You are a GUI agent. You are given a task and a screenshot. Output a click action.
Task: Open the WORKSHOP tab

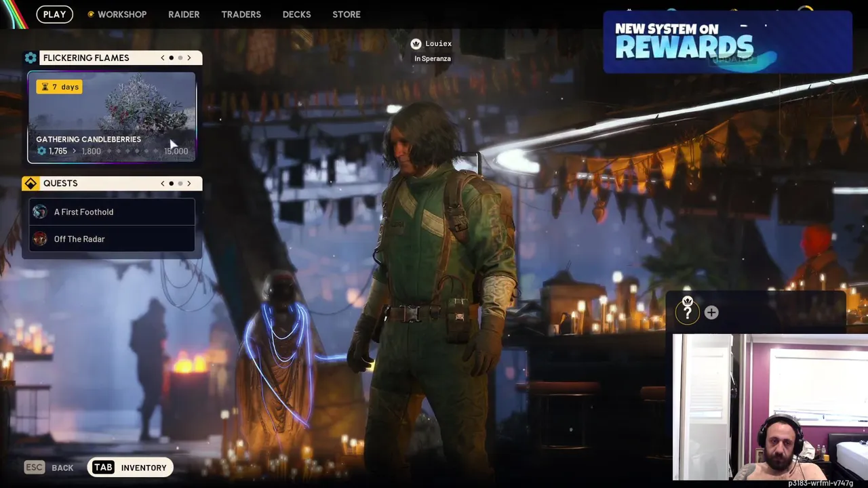coord(117,14)
